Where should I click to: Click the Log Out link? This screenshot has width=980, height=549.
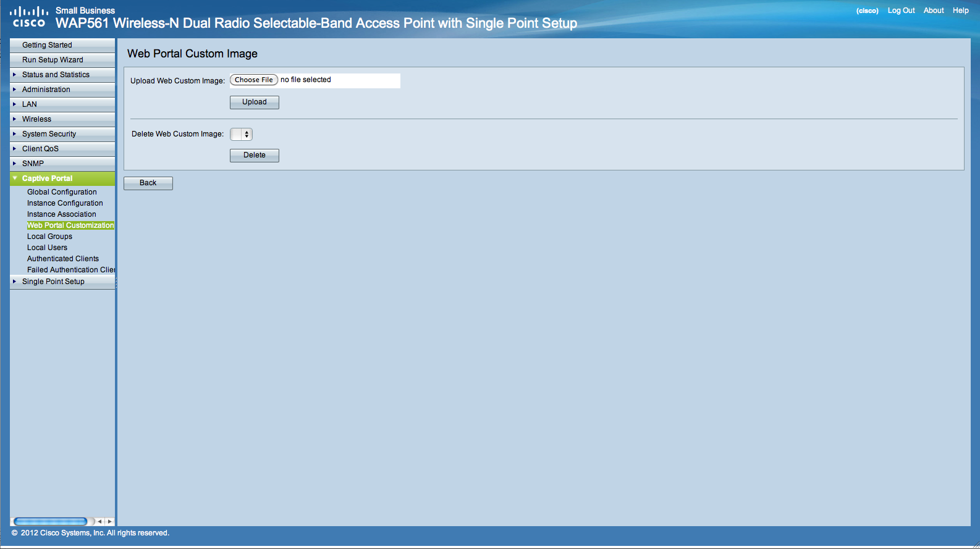901,10
